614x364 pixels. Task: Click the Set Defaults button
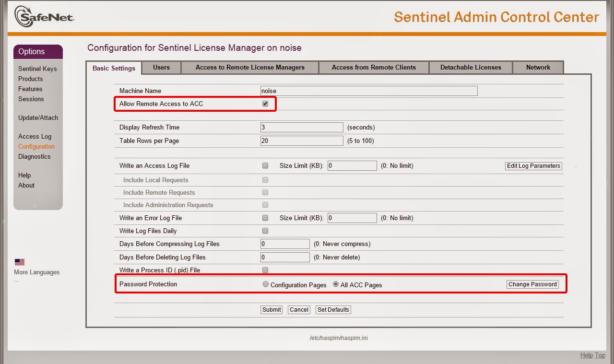point(333,310)
